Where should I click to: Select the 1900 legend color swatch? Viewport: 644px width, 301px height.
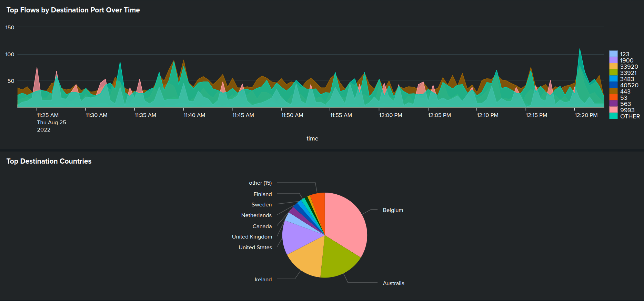click(613, 60)
